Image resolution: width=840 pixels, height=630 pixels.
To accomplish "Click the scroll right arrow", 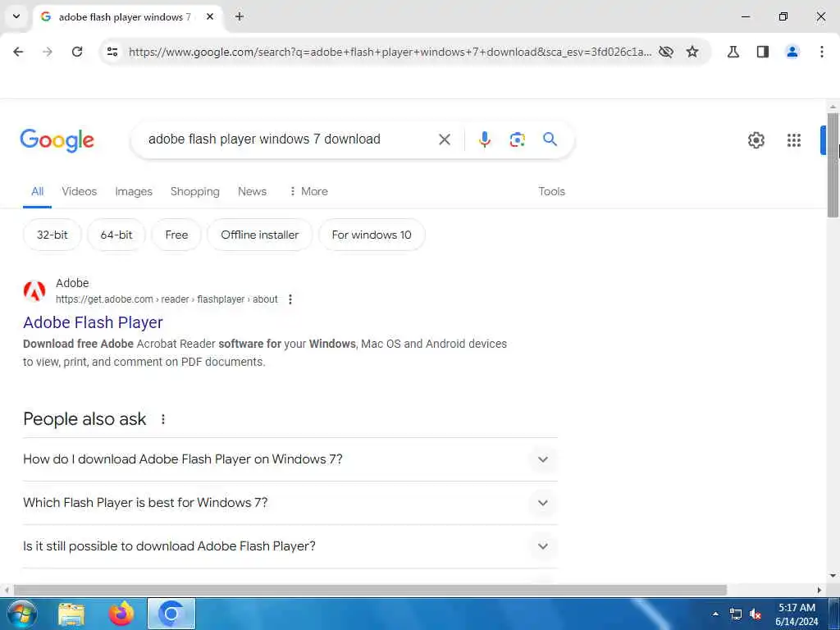I will pyautogui.click(x=819, y=590).
